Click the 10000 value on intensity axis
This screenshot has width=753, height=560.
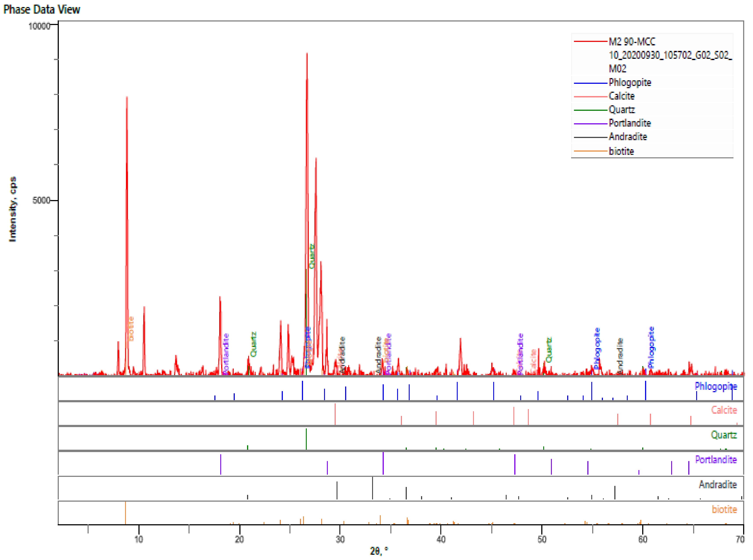click(x=39, y=26)
